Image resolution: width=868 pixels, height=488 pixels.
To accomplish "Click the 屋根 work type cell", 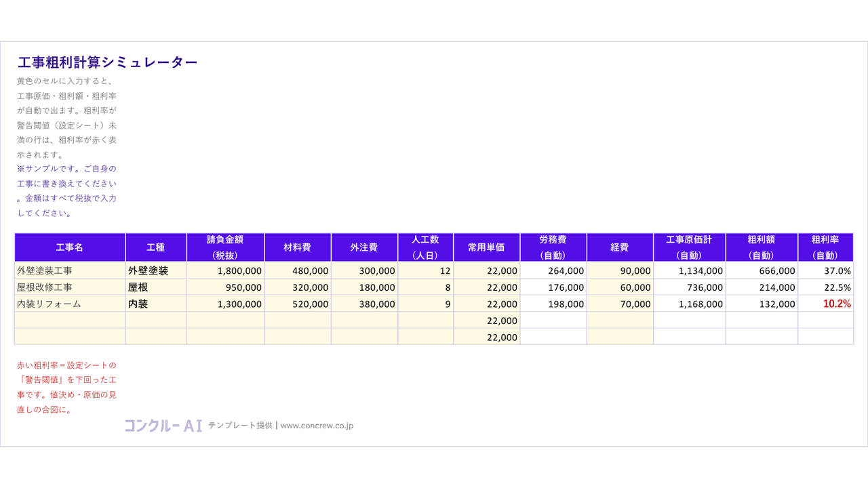I will [x=156, y=287].
